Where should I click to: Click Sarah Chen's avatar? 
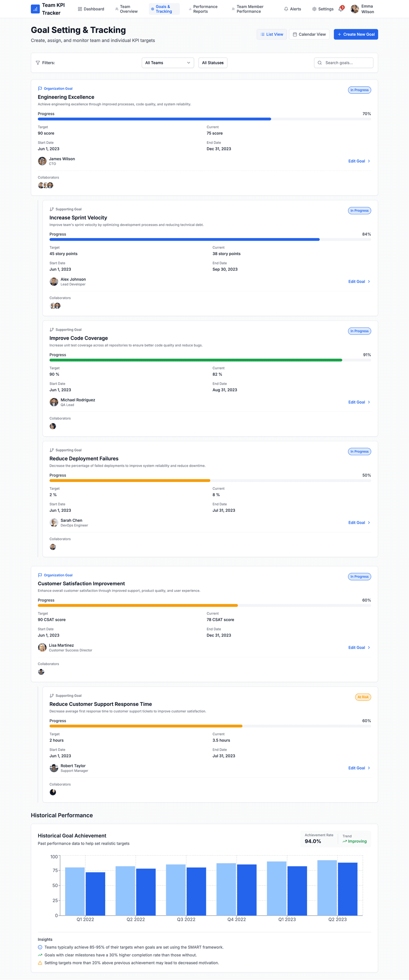(x=54, y=522)
